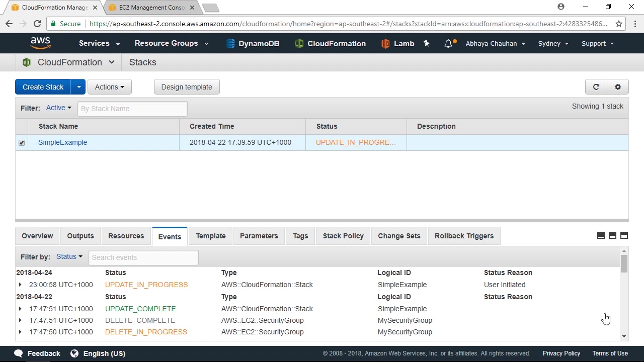
Task: Focus the Search events field
Action: pos(143,257)
